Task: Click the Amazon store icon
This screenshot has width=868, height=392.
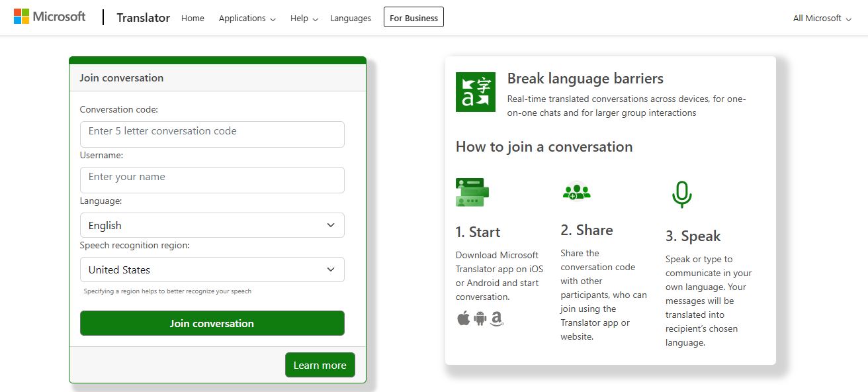Action: point(497,318)
